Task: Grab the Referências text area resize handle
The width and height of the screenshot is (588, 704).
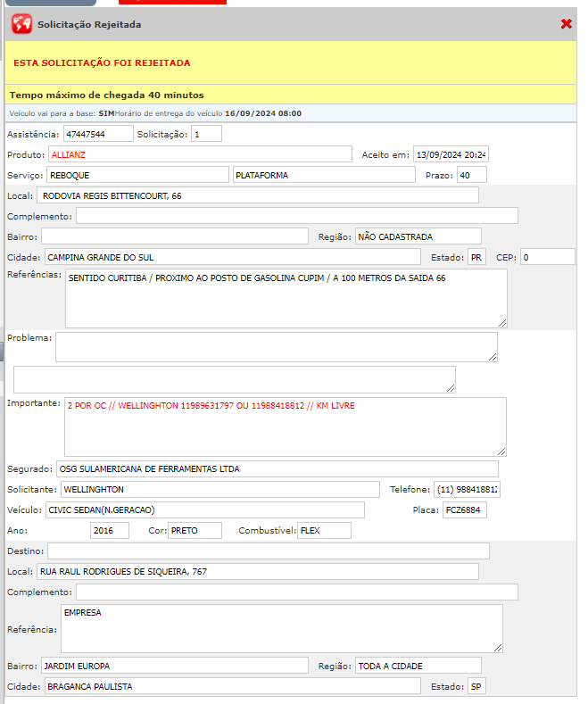Action: coord(502,323)
